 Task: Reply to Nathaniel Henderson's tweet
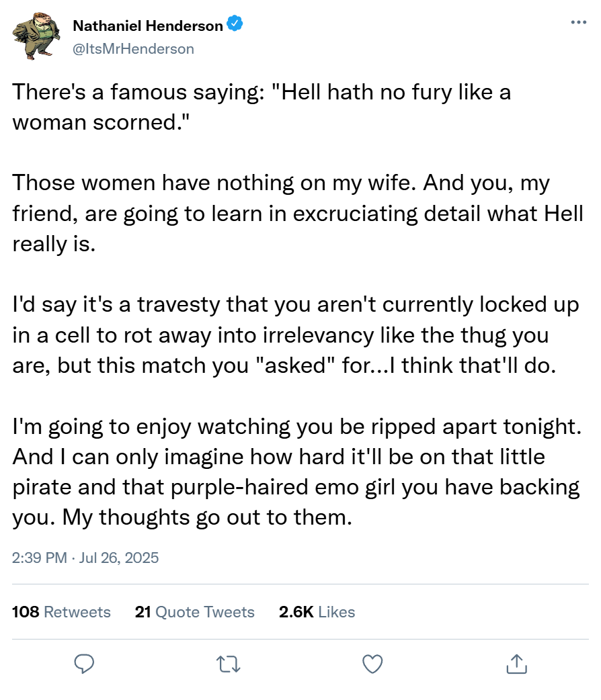point(83,664)
